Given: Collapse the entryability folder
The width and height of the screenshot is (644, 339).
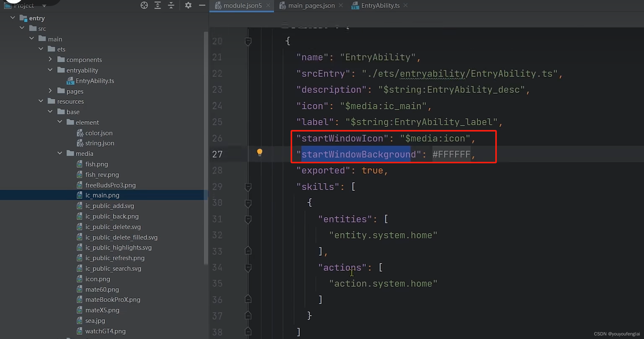Looking at the screenshot, I should click(50, 70).
